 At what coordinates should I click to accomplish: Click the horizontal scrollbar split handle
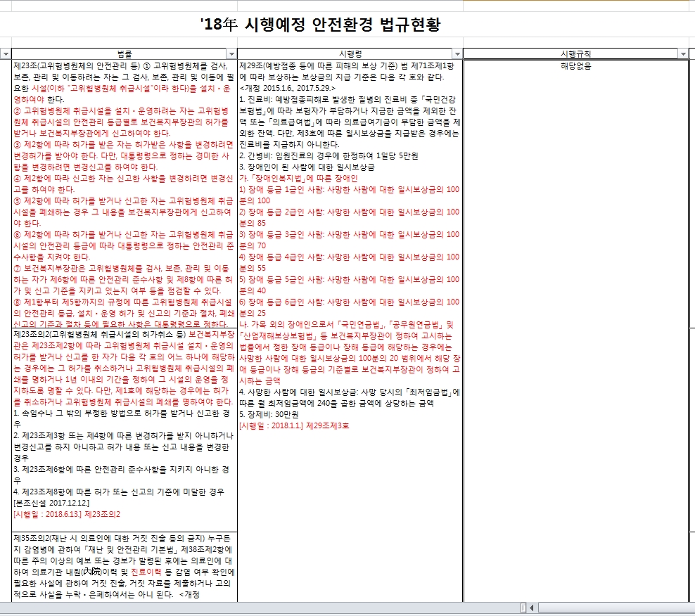(x=523, y=608)
